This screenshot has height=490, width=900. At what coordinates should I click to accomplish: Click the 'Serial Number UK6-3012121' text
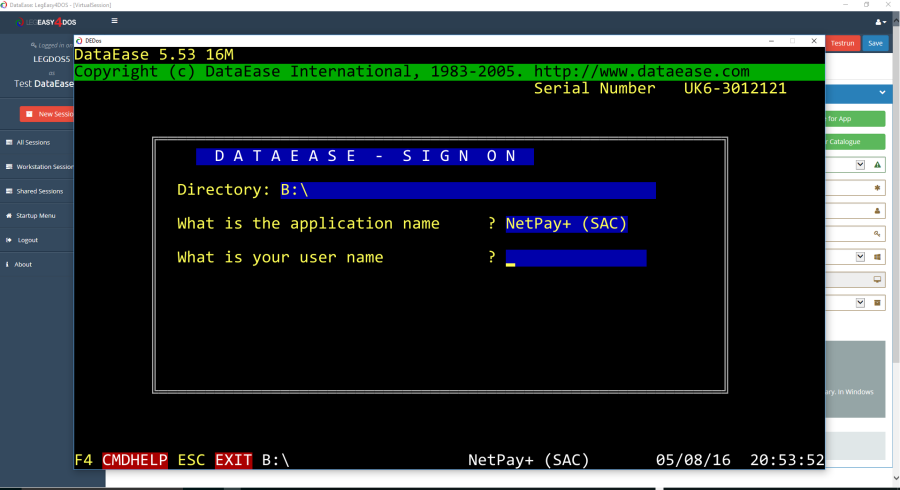point(660,88)
